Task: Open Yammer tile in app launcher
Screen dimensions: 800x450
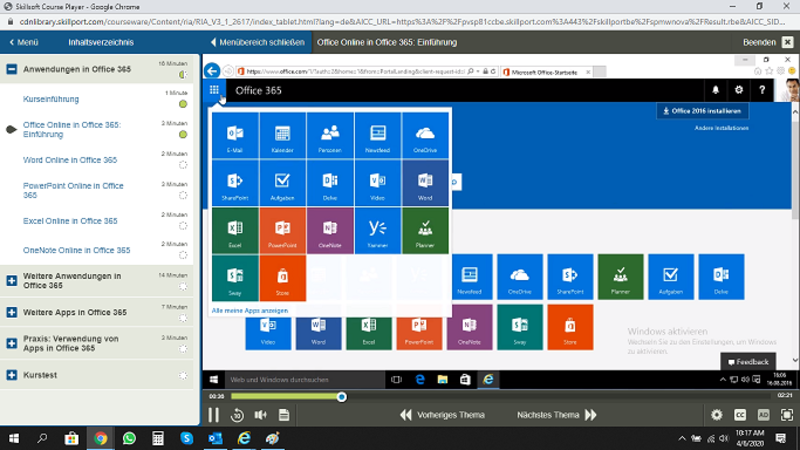Action: 378,231
